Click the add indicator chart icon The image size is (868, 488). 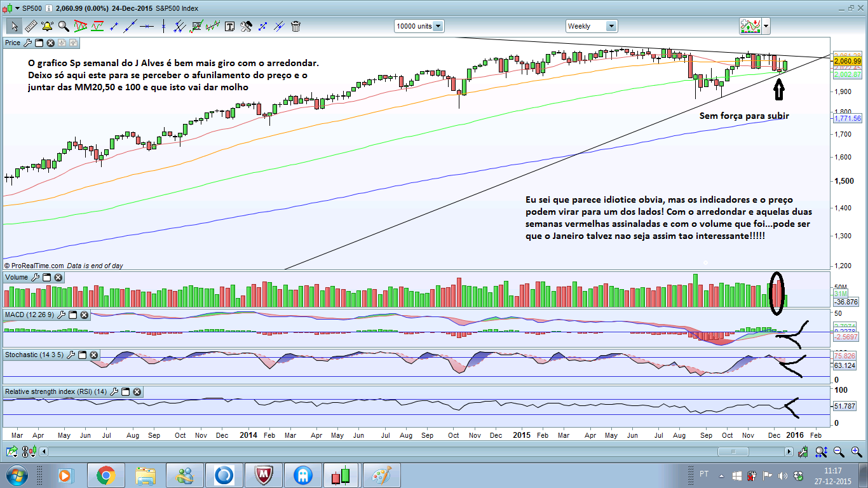pyautogui.click(x=751, y=26)
